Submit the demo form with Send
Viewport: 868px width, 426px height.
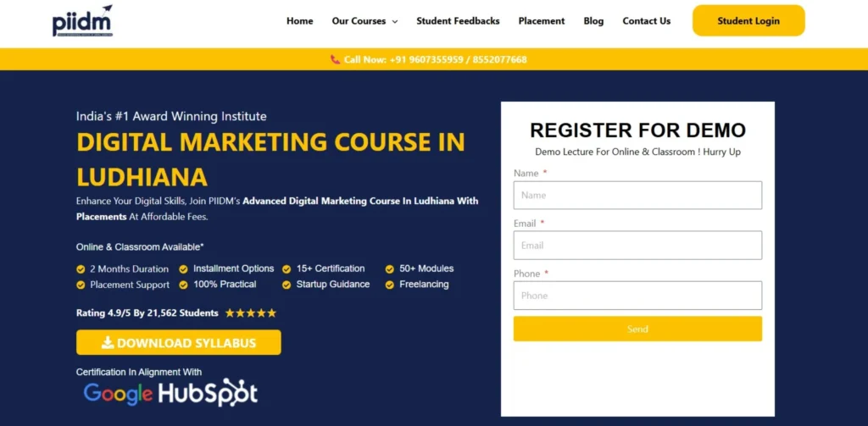[637, 329]
